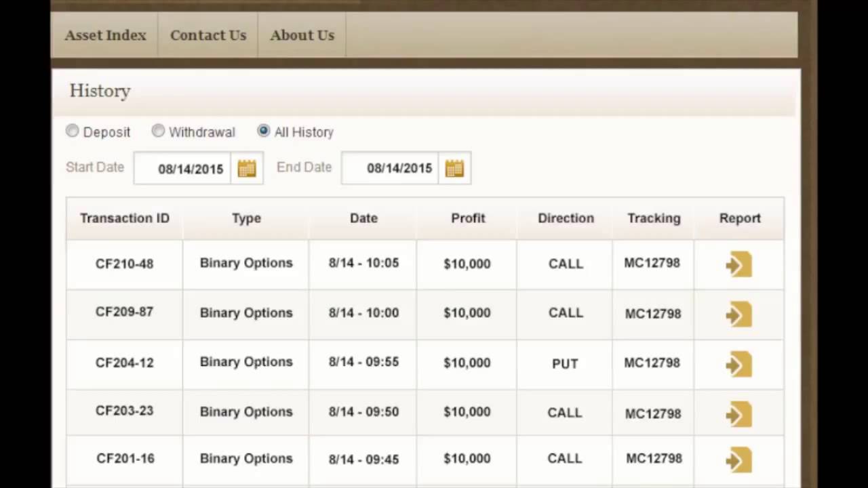Viewport: 868px width, 488px height.
Task: Click the PUT direction cell
Action: point(565,364)
